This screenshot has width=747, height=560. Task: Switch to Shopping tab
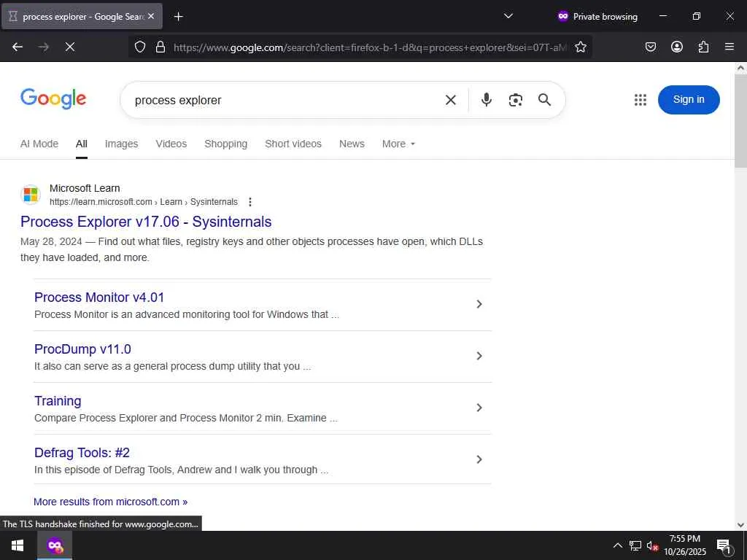(x=226, y=144)
